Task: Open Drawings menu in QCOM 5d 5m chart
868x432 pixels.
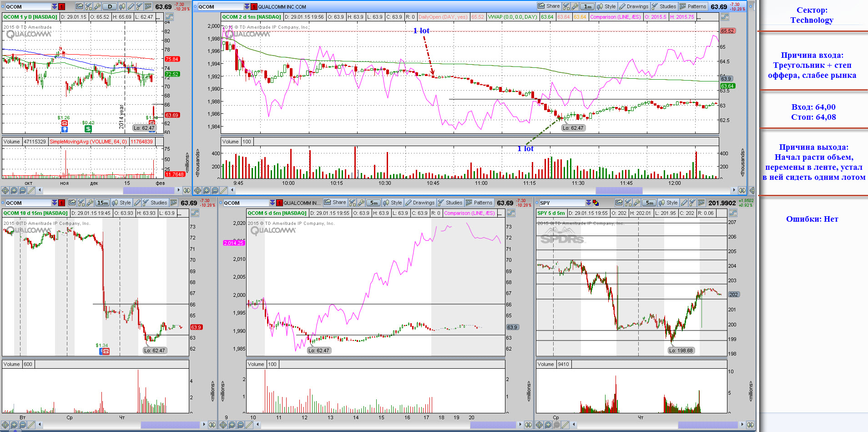Action: point(420,203)
